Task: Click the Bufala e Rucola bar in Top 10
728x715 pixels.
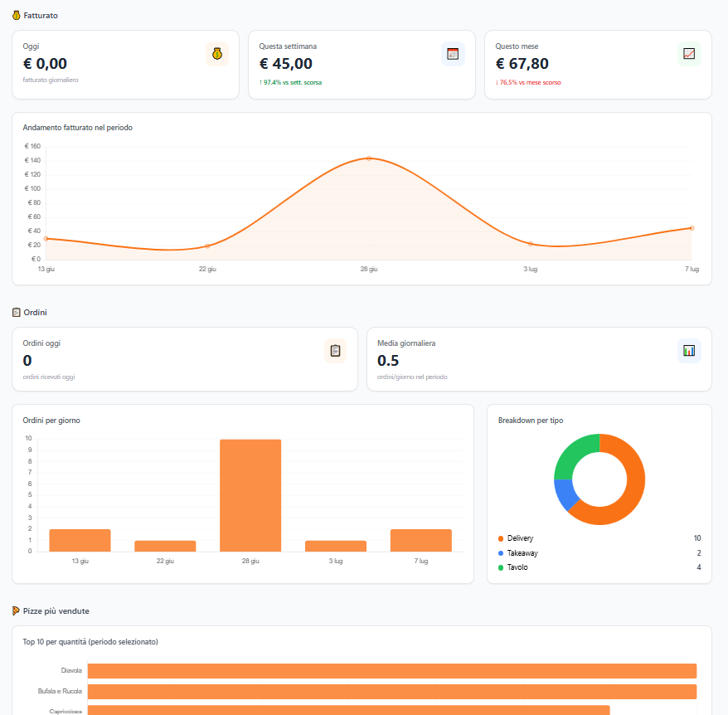Action: coord(392,691)
